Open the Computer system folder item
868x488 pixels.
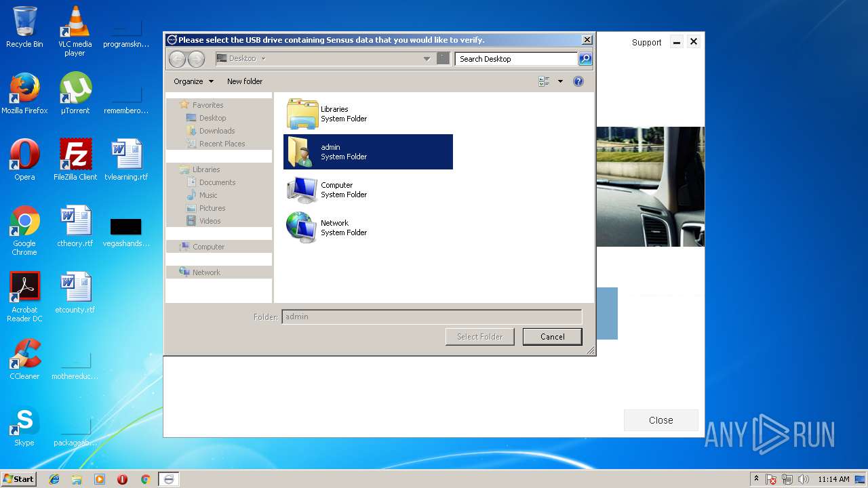(x=368, y=190)
